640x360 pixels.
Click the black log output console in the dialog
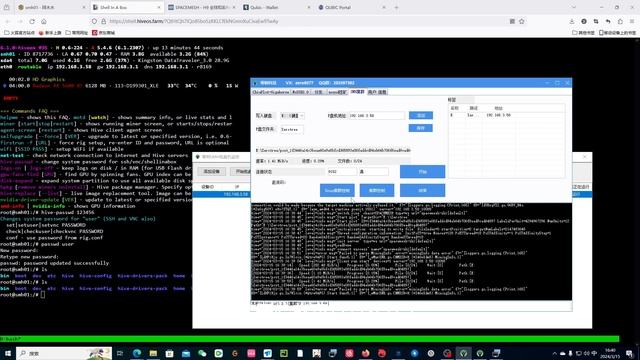coord(411,251)
